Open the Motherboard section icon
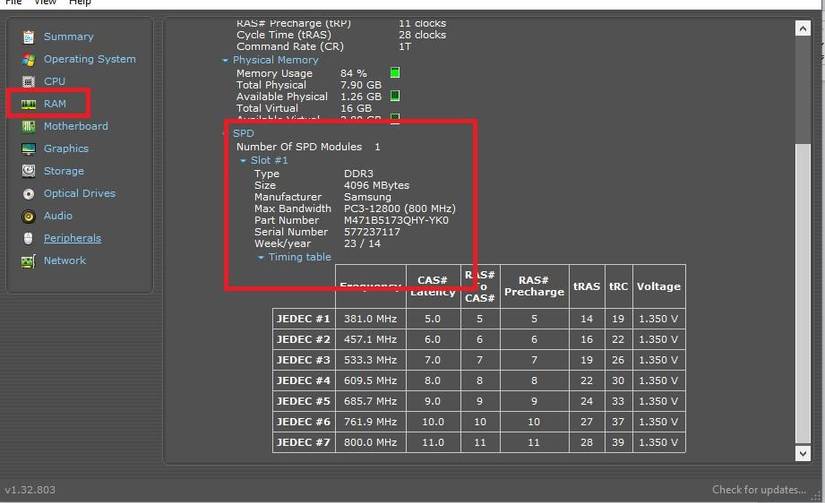 [x=27, y=127]
